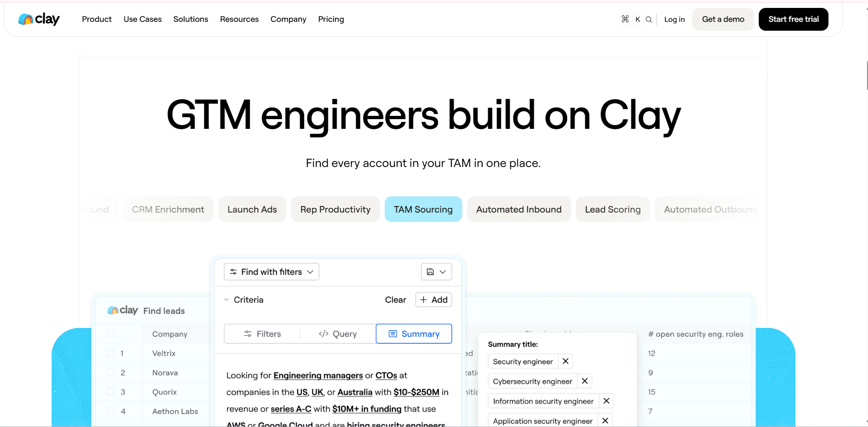Switch to the Filters view

click(x=262, y=334)
